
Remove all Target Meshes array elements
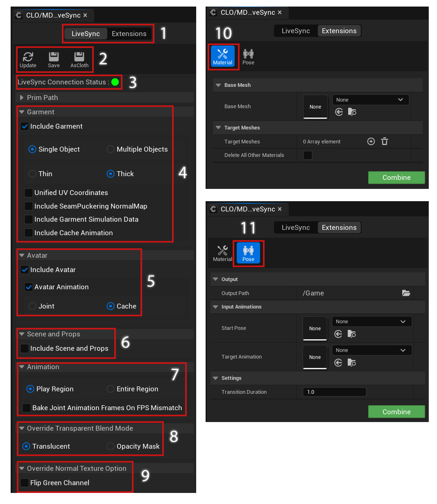tap(385, 141)
